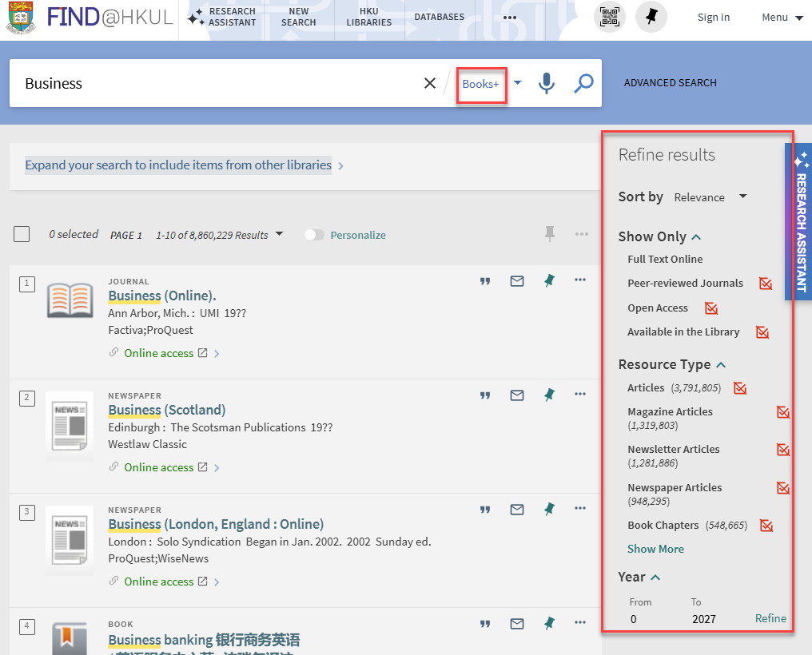The image size is (812, 655).
Task: Open voice search with the microphone icon
Action: [547, 83]
